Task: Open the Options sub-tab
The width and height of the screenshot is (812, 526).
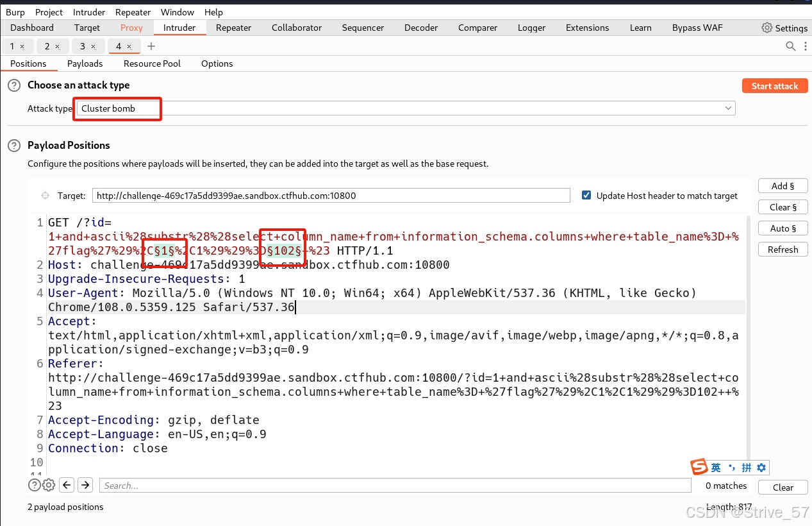Action: (x=217, y=64)
